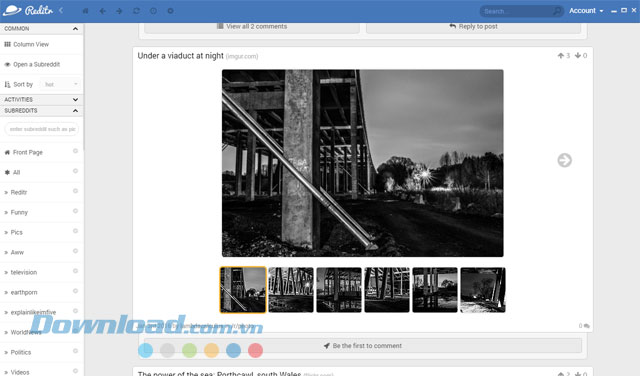Show next image with the circular arrow
This screenshot has height=376, width=640.
[x=564, y=160]
